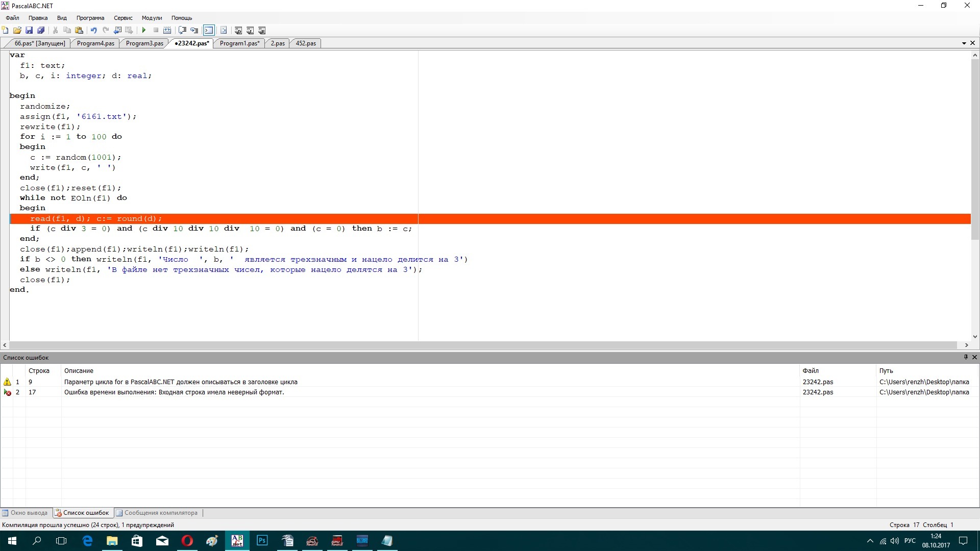Click the Step Over debug icon

coord(182,31)
